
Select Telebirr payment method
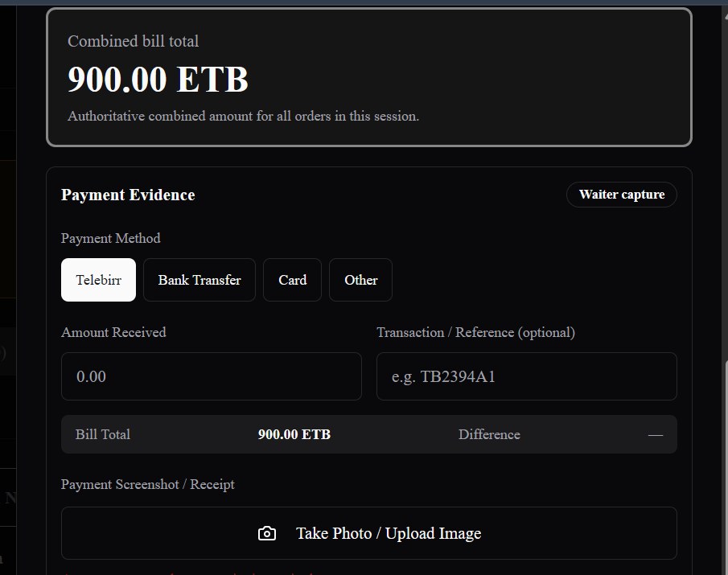[x=98, y=280]
